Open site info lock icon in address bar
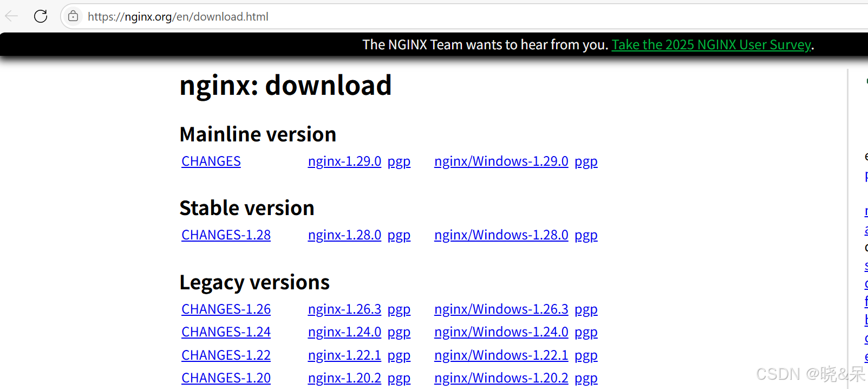The height and width of the screenshot is (389, 868). [73, 16]
